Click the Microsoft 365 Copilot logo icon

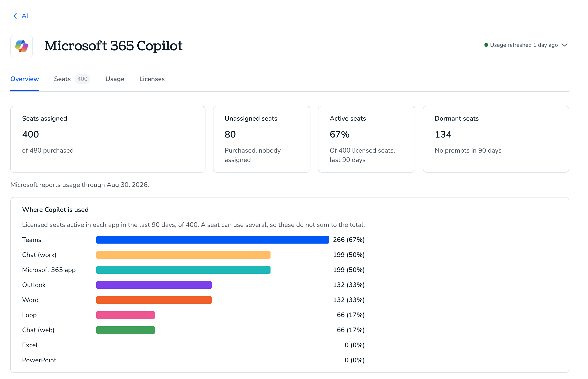pyautogui.click(x=22, y=46)
